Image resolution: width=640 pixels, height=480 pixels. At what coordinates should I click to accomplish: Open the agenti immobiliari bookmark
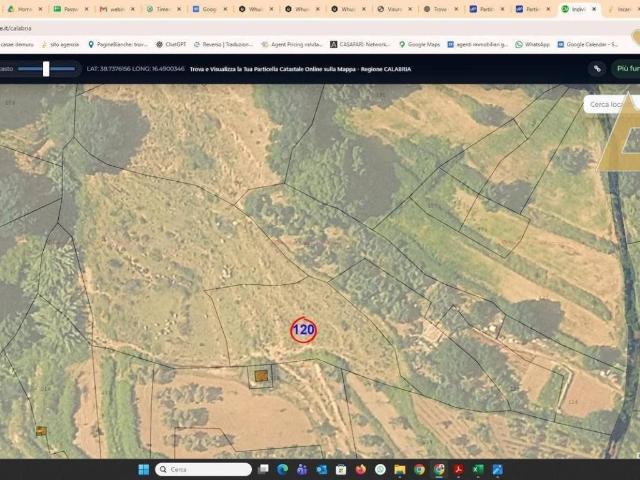pyautogui.click(x=478, y=44)
